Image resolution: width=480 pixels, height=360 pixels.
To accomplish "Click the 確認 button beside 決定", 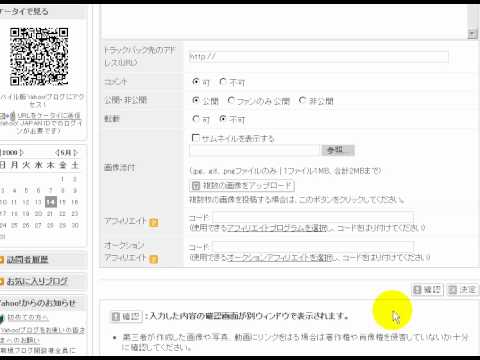I will 427,290.
